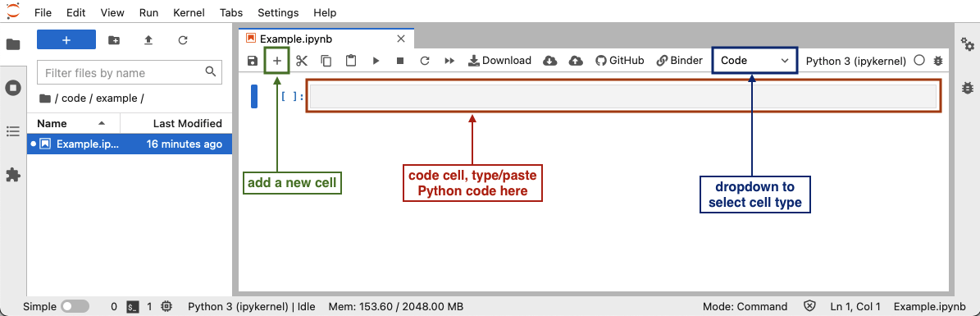Screen dimensions: 980x316
Task: Open the Edit menu
Action: (75, 12)
